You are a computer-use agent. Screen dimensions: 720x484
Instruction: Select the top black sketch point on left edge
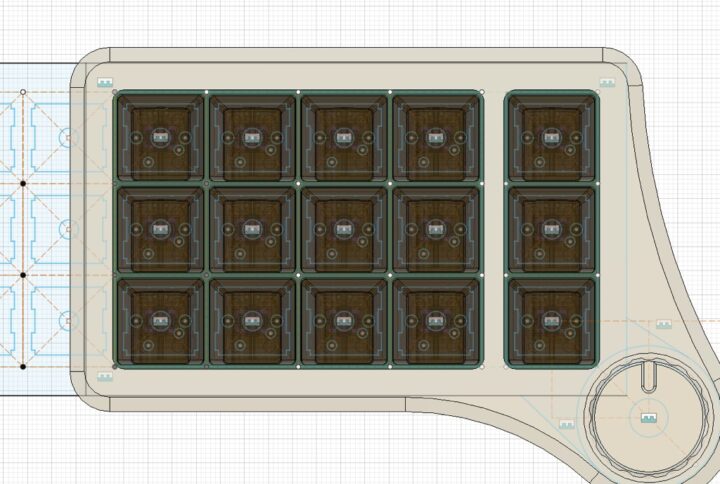[22, 185]
